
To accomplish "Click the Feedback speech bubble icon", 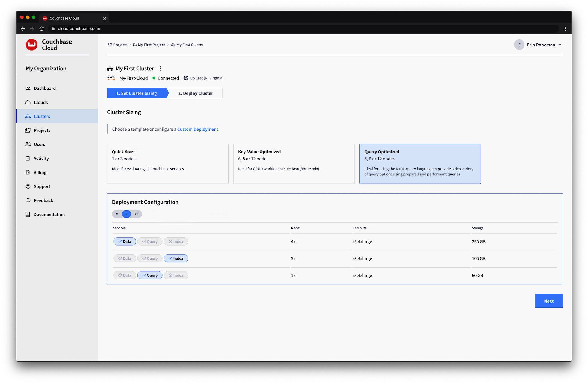I will click(28, 200).
